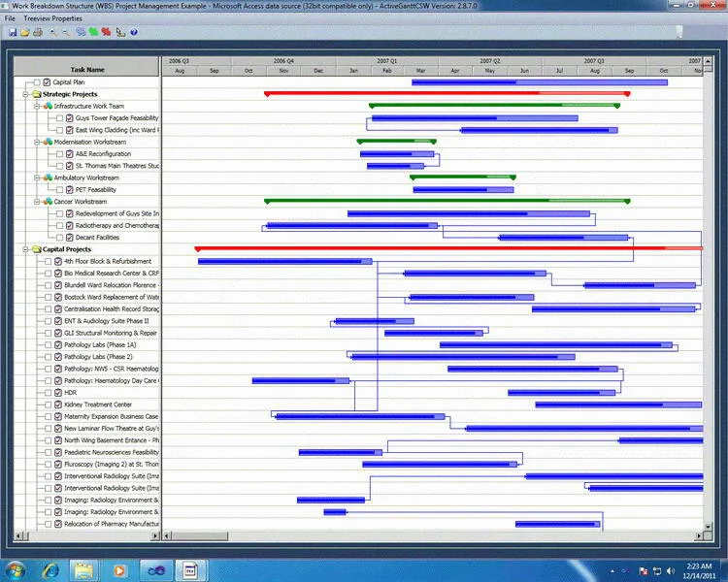This screenshot has height=582, width=728.
Task: Click the red puzzle piece toolbar icon
Action: coord(107,32)
